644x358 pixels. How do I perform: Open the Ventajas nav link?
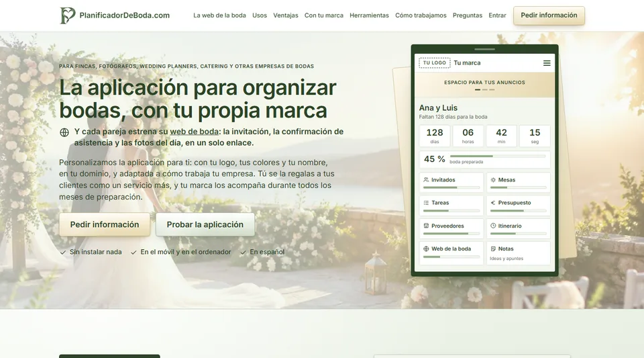(x=286, y=15)
